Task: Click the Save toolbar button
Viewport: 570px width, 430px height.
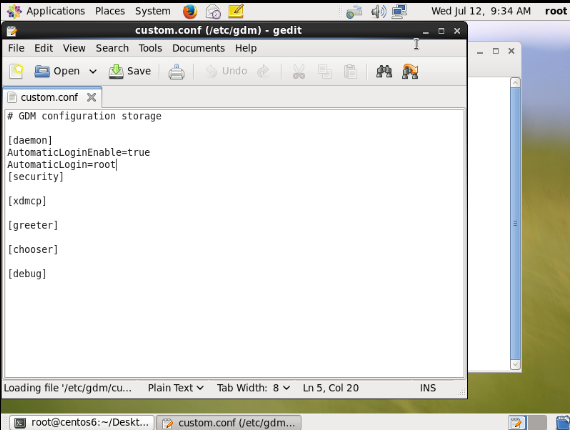Action: click(130, 71)
